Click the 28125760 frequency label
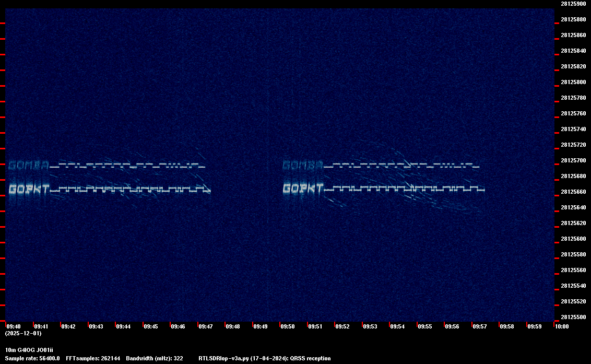Viewport: 591px width, 364px height. [x=574, y=113]
